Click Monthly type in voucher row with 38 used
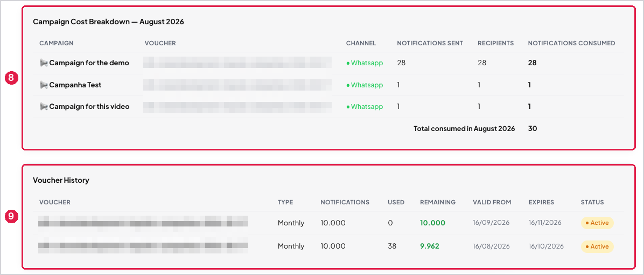Screen dimensions: 644x275 [291, 246]
